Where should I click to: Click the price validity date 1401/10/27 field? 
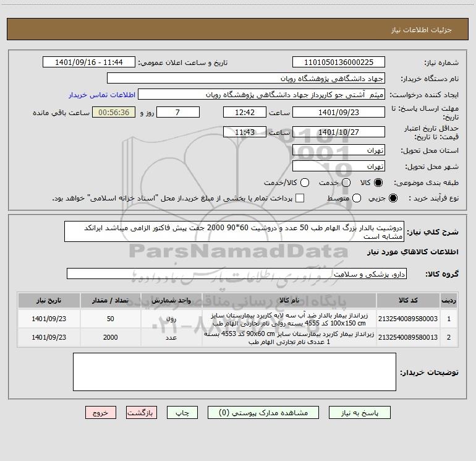[x=339, y=132]
